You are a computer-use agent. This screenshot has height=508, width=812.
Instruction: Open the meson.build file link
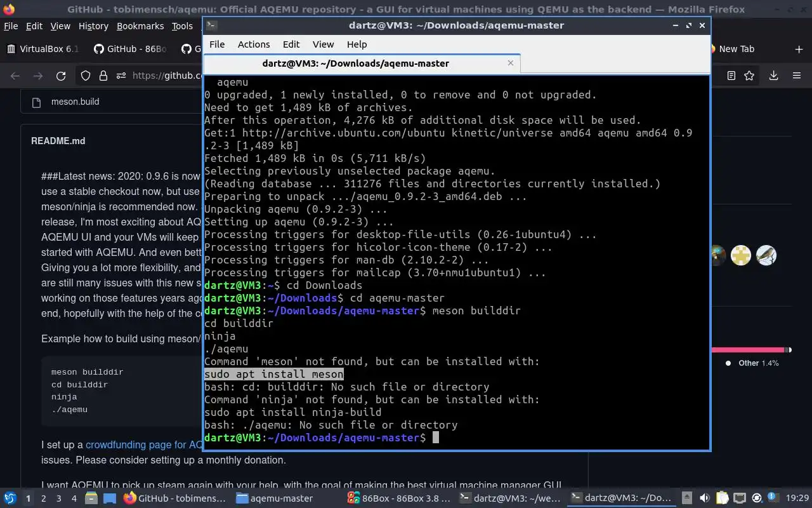tap(75, 102)
